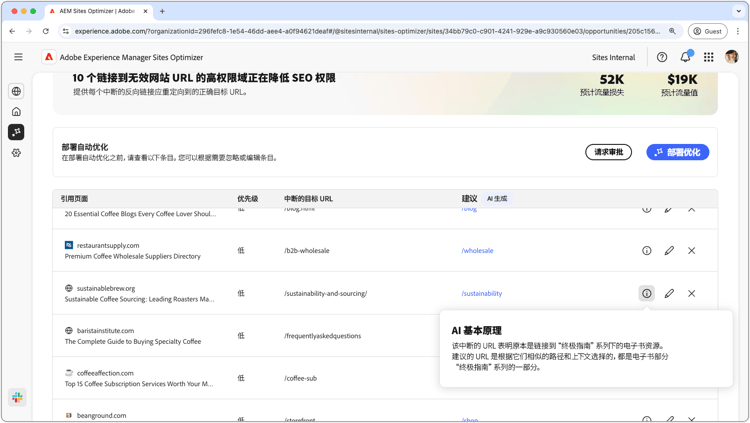Click the 请求审批 button

point(608,152)
